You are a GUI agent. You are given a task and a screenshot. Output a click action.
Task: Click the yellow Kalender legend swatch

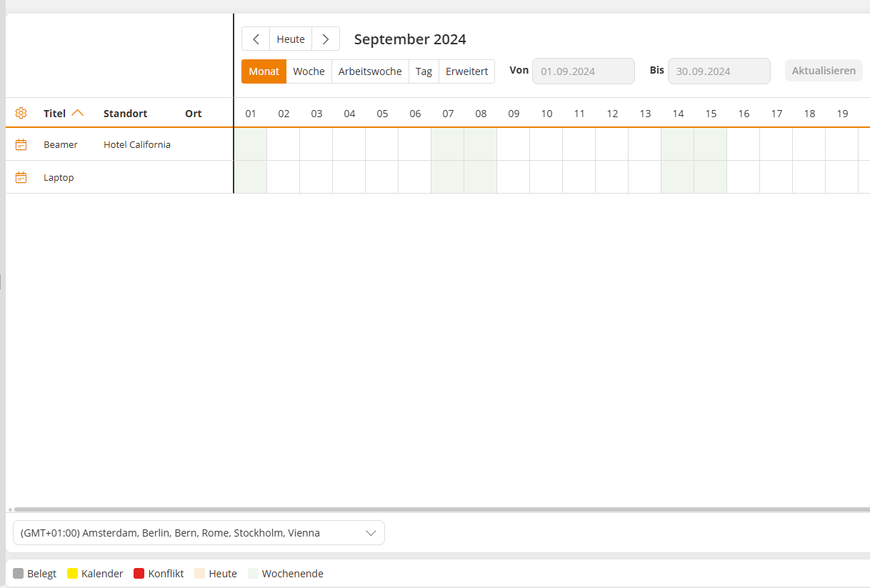(72, 574)
